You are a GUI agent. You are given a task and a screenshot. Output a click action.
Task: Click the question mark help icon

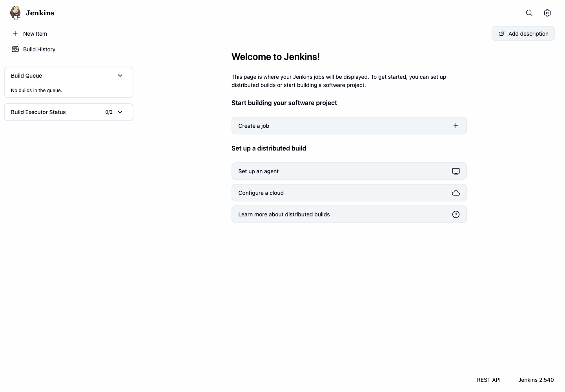coord(456,214)
